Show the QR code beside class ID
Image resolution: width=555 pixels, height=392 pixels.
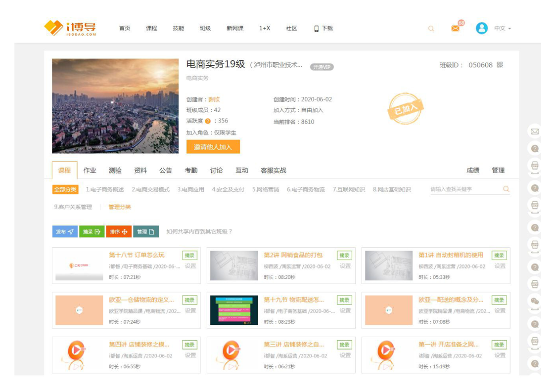click(x=500, y=65)
